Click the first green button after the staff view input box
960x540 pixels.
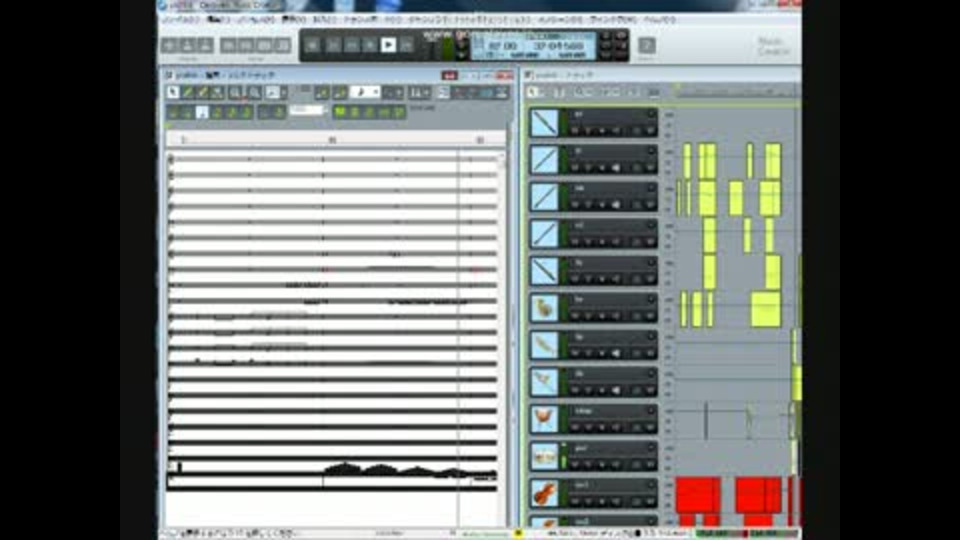click(x=340, y=112)
